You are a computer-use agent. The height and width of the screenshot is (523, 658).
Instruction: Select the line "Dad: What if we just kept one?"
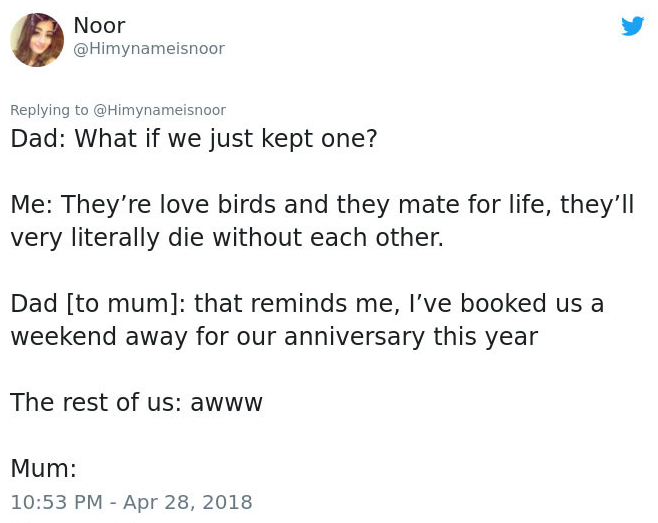point(194,138)
